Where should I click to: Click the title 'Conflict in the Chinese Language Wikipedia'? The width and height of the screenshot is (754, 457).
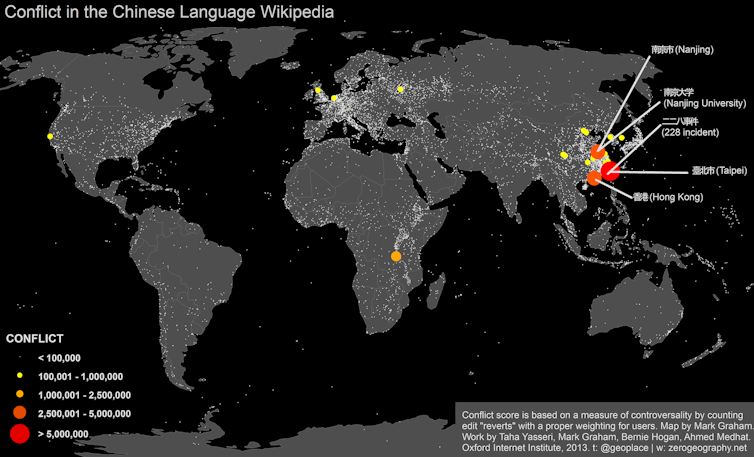pos(169,12)
